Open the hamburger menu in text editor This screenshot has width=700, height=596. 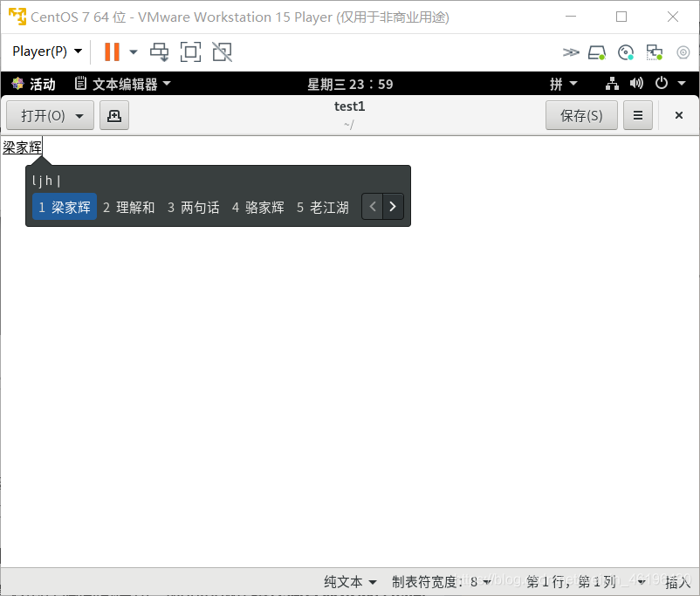click(638, 116)
